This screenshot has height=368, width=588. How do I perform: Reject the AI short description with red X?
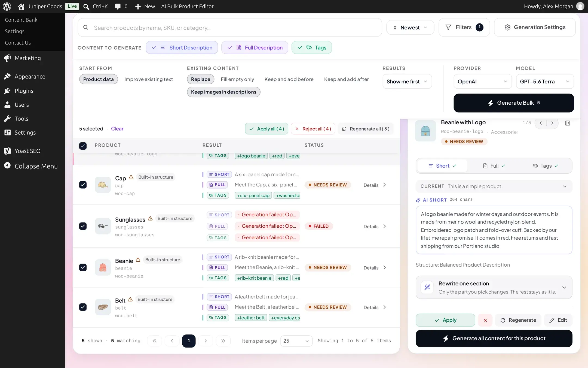[x=485, y=320]
